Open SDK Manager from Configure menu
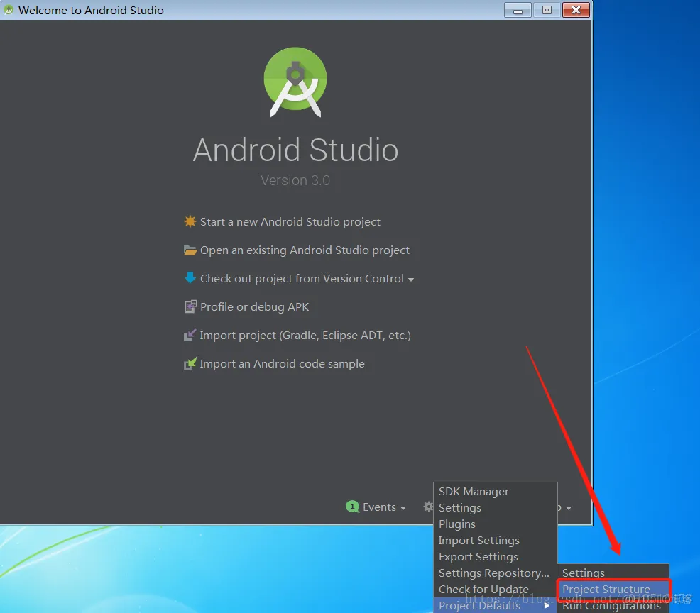This screenshot has height=613, width=700. (495, 491)
